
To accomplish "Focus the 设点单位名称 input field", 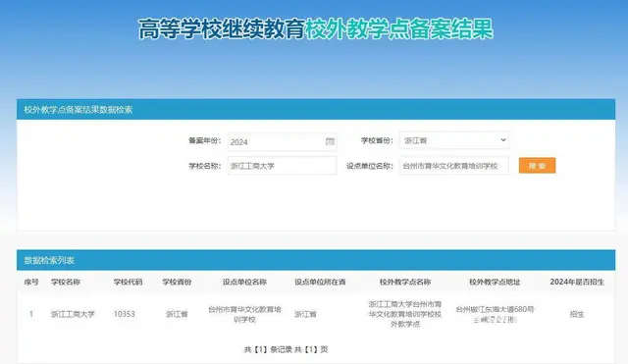I will coord(454,166).
